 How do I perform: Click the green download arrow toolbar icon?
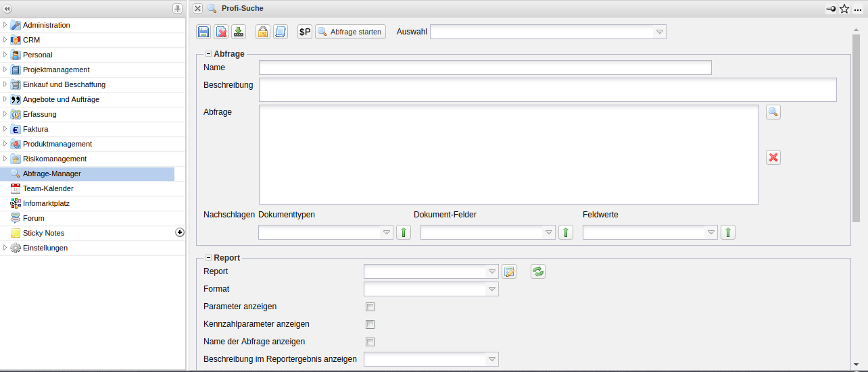coord(239,32)
